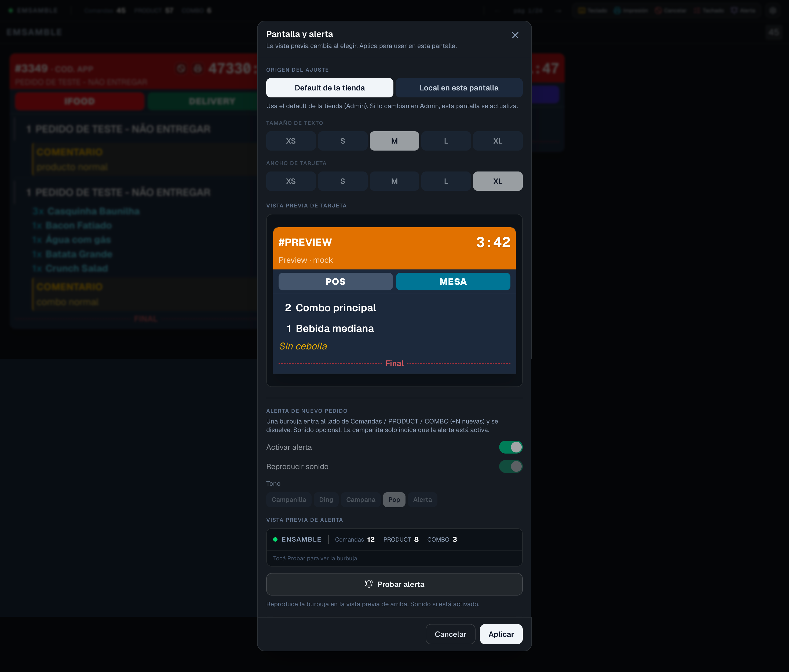The height and width of the screenshot is (672, 789).
Task: Click the Final marker in preview card
Action: coord(394,363)
